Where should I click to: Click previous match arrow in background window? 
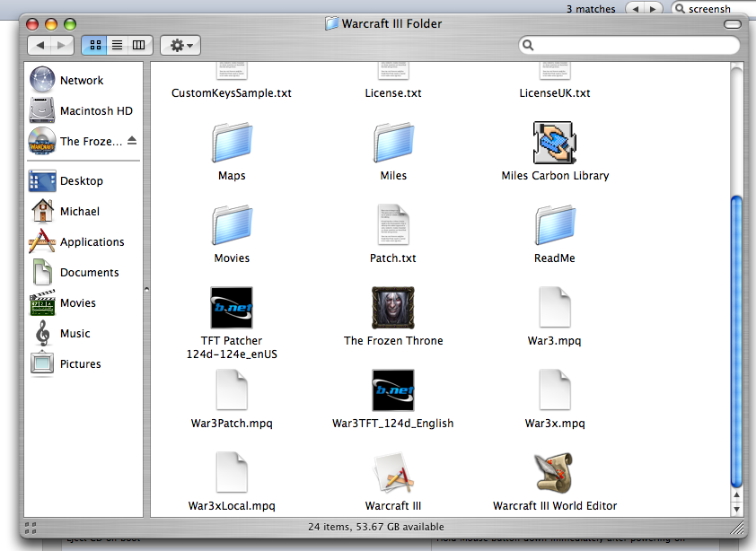(636, 9)
